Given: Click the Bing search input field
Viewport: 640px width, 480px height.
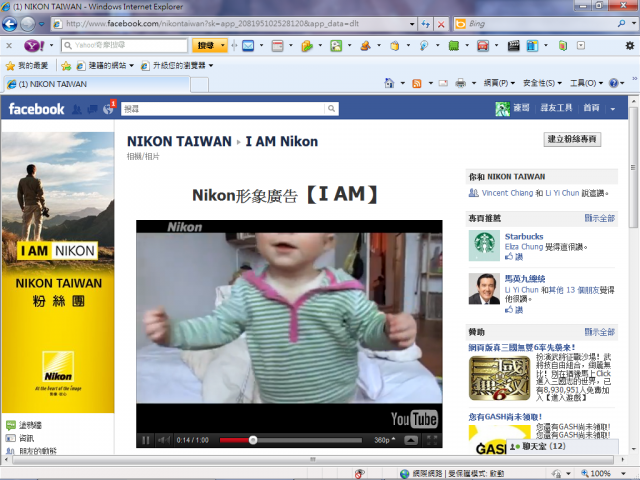Looking at the screenshot, I should (541, 24).
